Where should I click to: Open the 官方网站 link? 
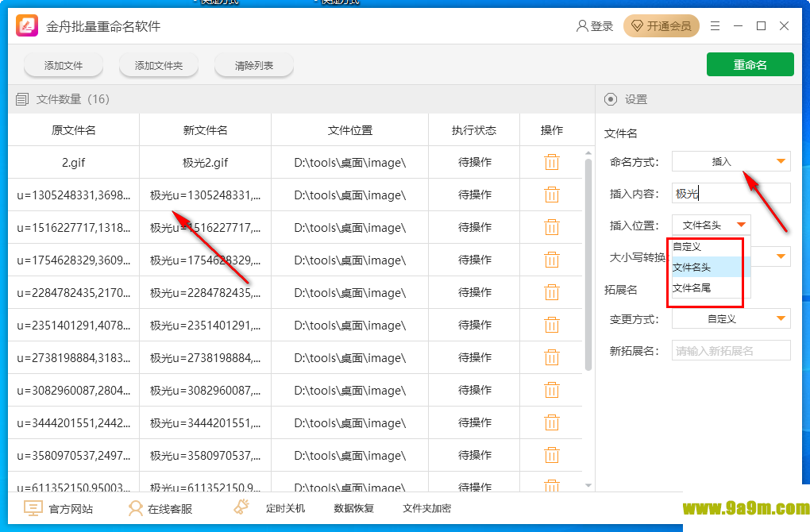click(x=71, y=509)
